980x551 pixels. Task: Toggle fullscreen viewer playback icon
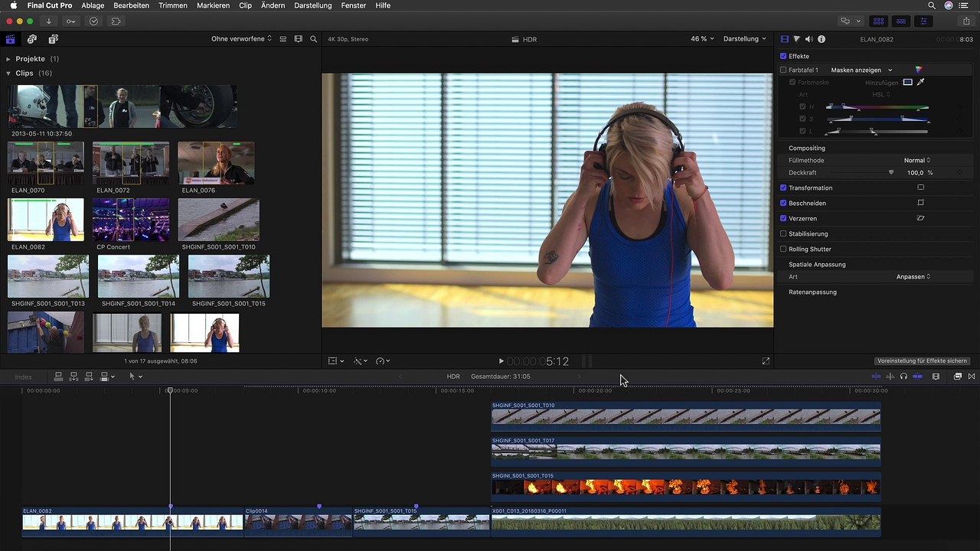(766, 361)
